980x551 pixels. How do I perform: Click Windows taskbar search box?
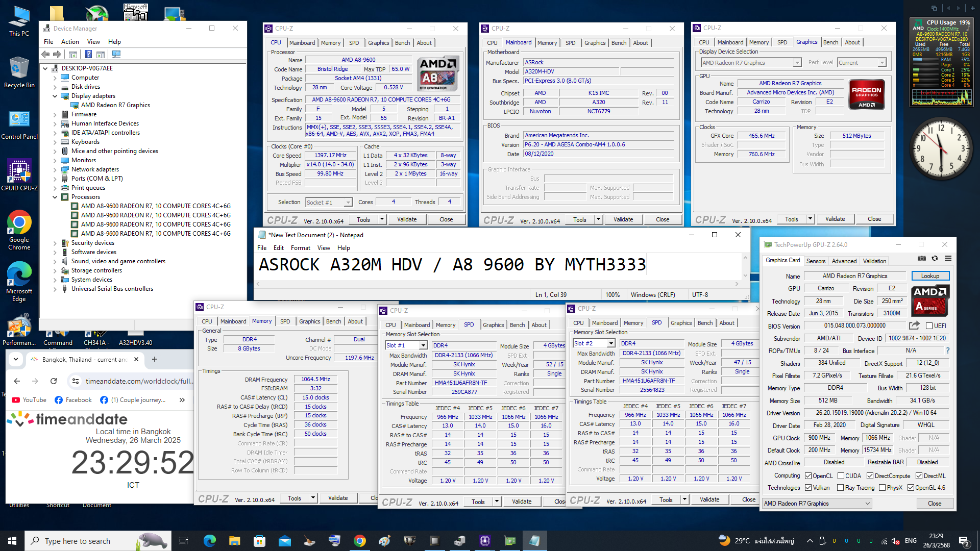(x=98, y=541)
